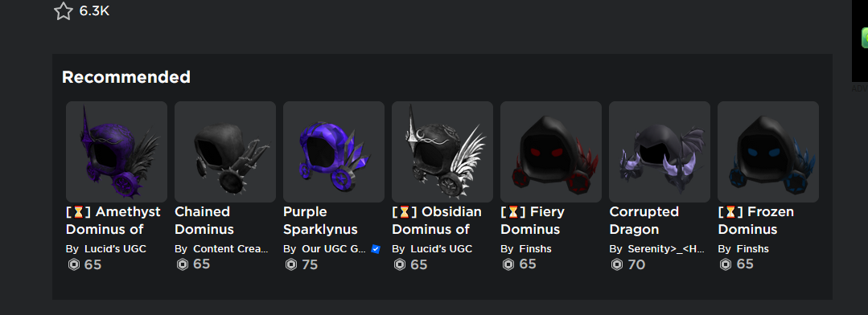Open Fiery Dominus item thumbnail
The height and width of the screenshot is (315, 868).
click(x=551, y=151)
